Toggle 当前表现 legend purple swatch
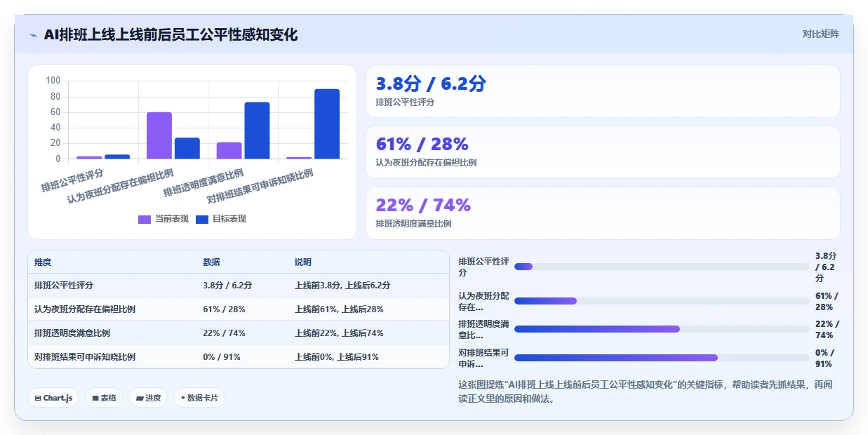Image resolution: width=868 pixels, height=435 pixels. pyautogui.click(x=145, y=219)
